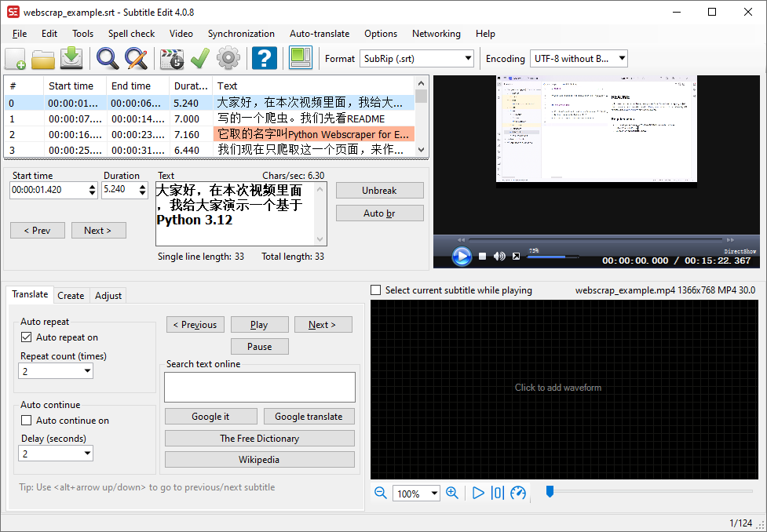767x532 pixels.
Task: Open the Networking menu
Action: point(436,34)
